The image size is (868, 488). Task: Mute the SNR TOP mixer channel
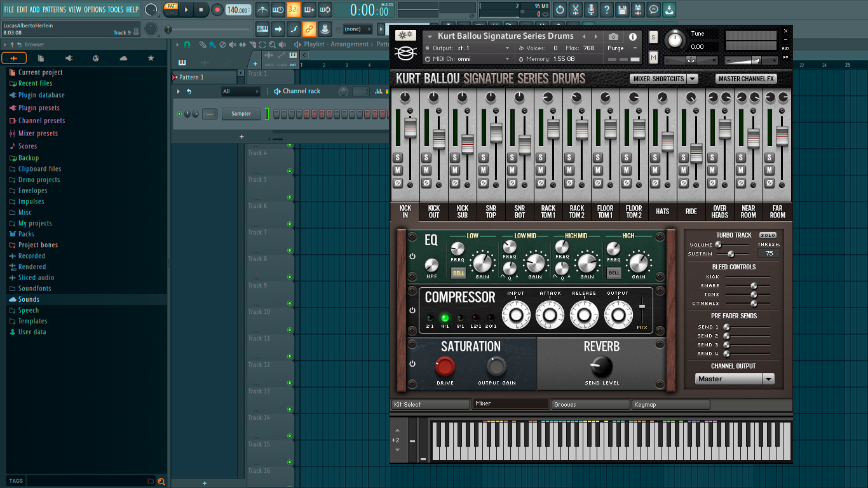point(484,170)
